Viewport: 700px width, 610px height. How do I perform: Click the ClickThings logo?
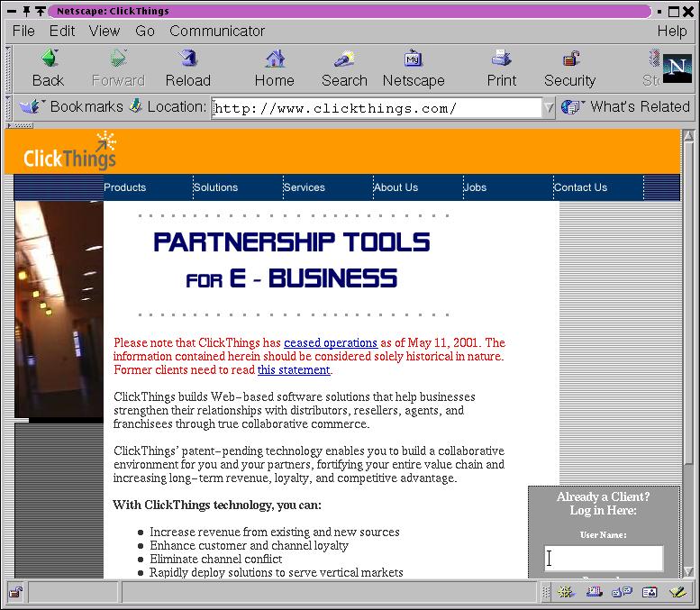[69, 151]
